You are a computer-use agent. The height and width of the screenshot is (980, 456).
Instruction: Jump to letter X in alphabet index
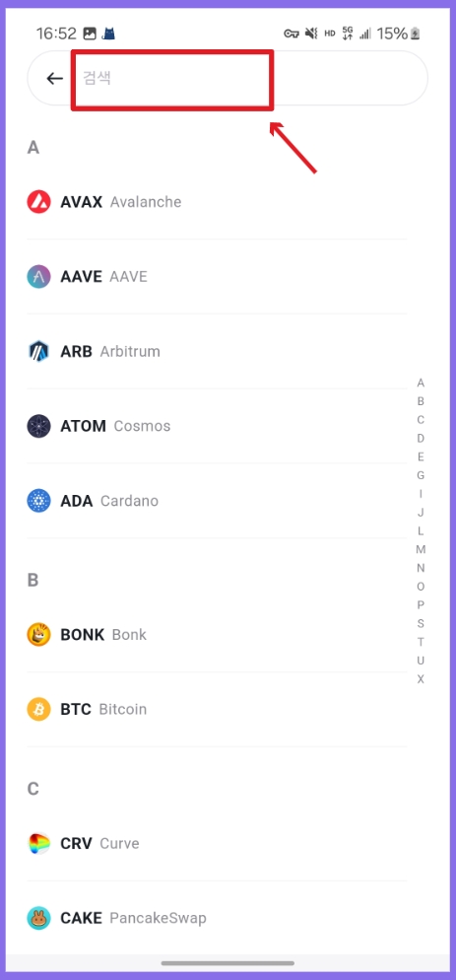point(421,678)
